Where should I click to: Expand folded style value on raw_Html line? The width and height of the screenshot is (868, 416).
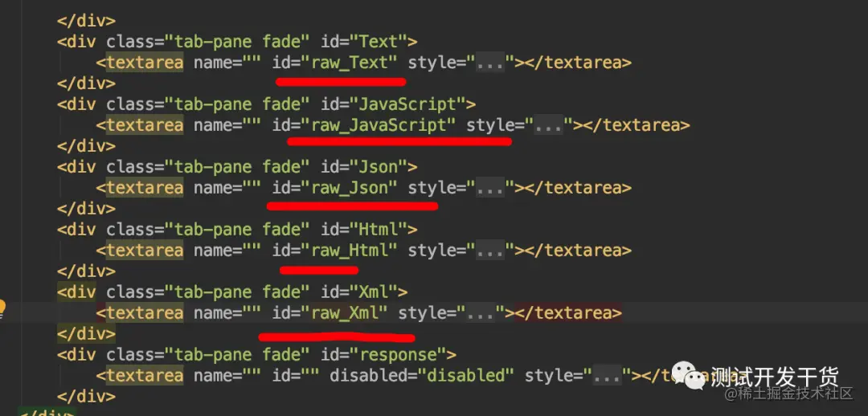pyautogui.click(x=490, y=251)
